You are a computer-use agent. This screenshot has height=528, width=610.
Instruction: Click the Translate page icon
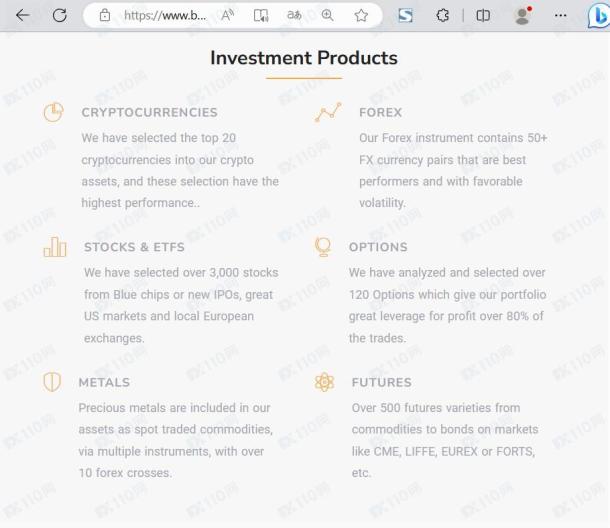[x=294, y=15]
